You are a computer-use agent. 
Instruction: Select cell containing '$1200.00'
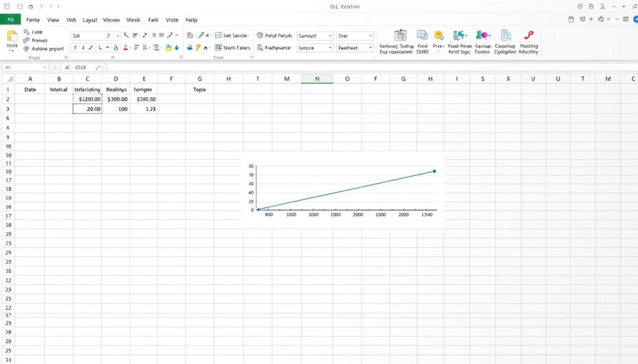pos(87,99)
